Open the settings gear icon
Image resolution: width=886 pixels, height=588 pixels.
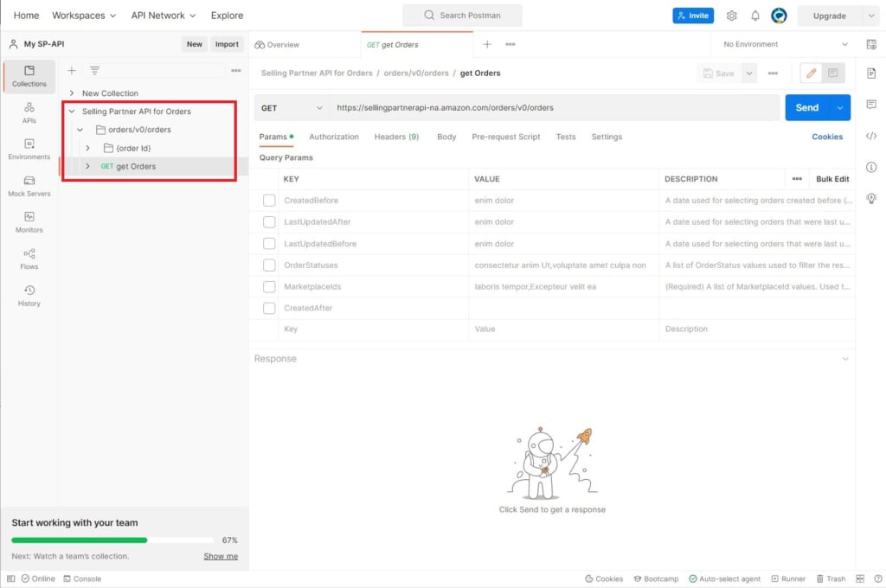[732, 16]
